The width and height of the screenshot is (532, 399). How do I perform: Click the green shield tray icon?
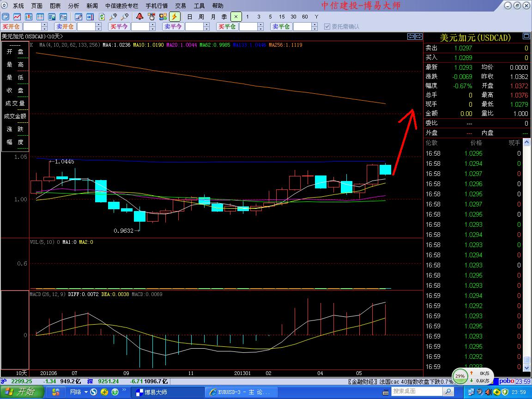(x=505, y=392)
